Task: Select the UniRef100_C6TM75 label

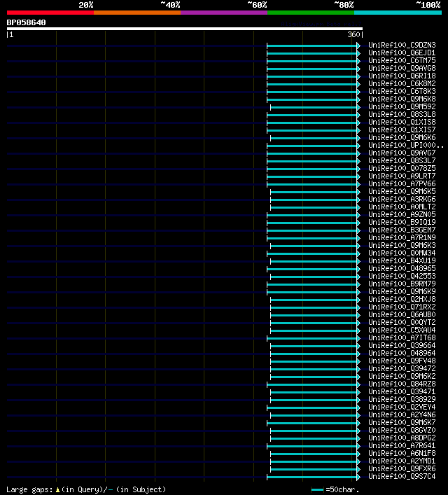Action: tap(402, 61)
